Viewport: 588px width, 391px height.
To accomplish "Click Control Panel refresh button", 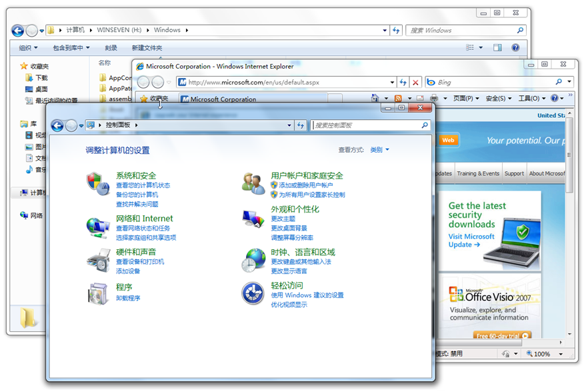I will pyautogui.click(x=301, y=125).
